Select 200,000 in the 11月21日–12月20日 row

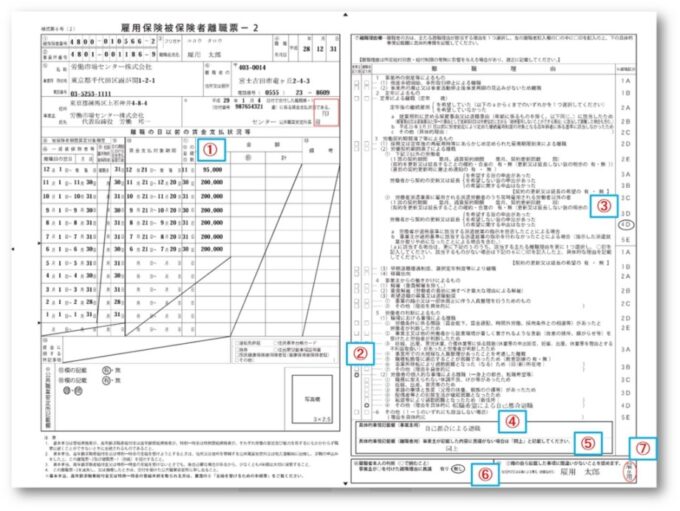click(212, 183)
